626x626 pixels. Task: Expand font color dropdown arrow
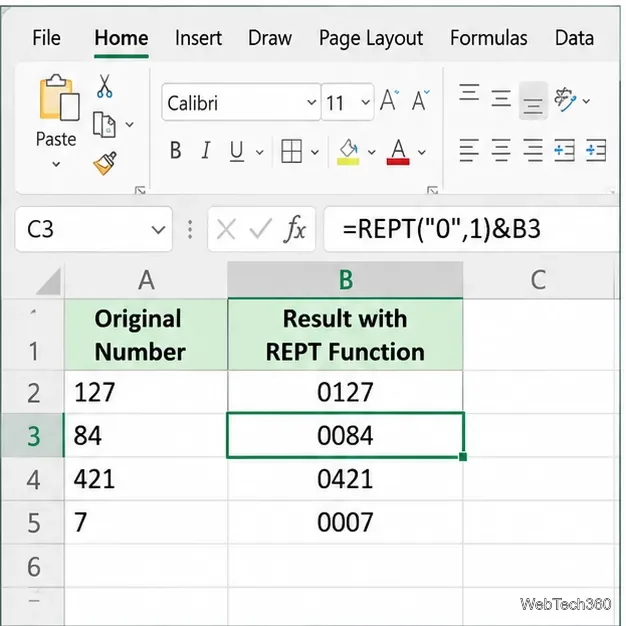click(x=422, y=152)
